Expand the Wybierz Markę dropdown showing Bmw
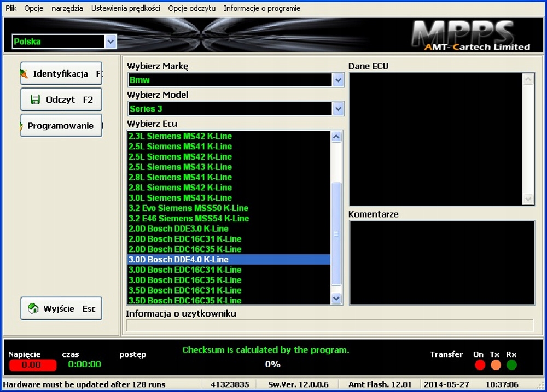The height and width of the screenshot is (392, 547). tap(339, 80)
